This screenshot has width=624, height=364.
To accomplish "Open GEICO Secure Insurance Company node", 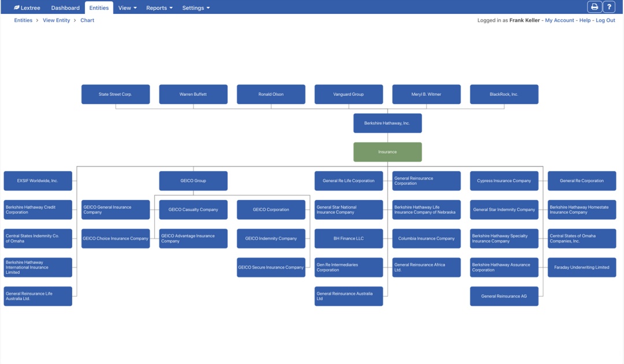I will pyautogui.click(x=271, y=268).
